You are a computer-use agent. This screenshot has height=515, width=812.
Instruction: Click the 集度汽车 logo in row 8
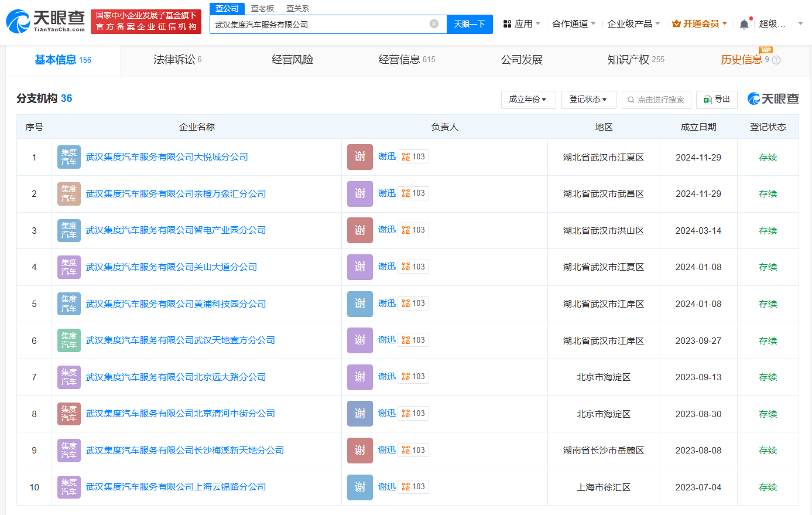pyautogui.click(x=69, y=414)
